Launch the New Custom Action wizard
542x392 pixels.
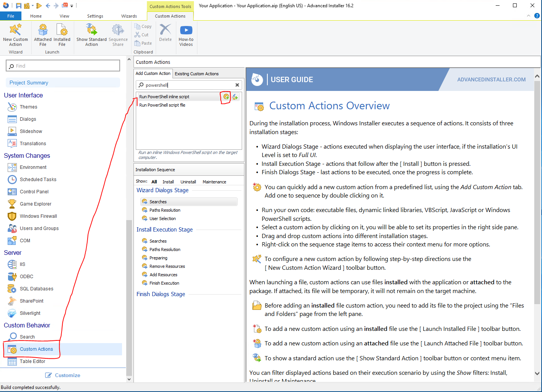click(x=15, y=35)
